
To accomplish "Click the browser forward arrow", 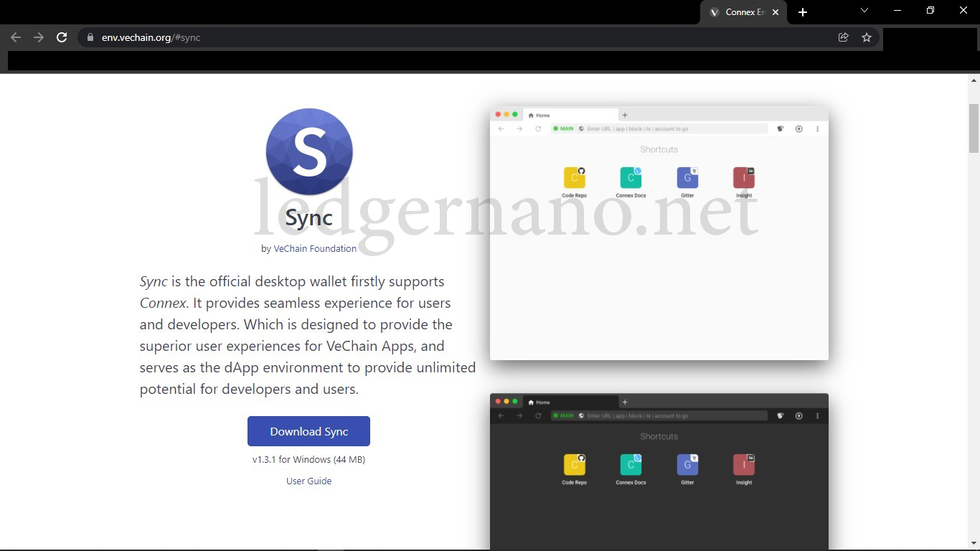I will (x=39, y=37).
